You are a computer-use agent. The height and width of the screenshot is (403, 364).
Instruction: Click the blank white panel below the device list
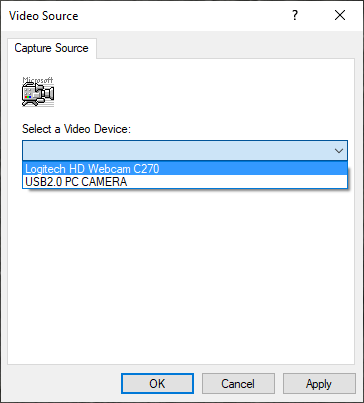click(181, 277)
